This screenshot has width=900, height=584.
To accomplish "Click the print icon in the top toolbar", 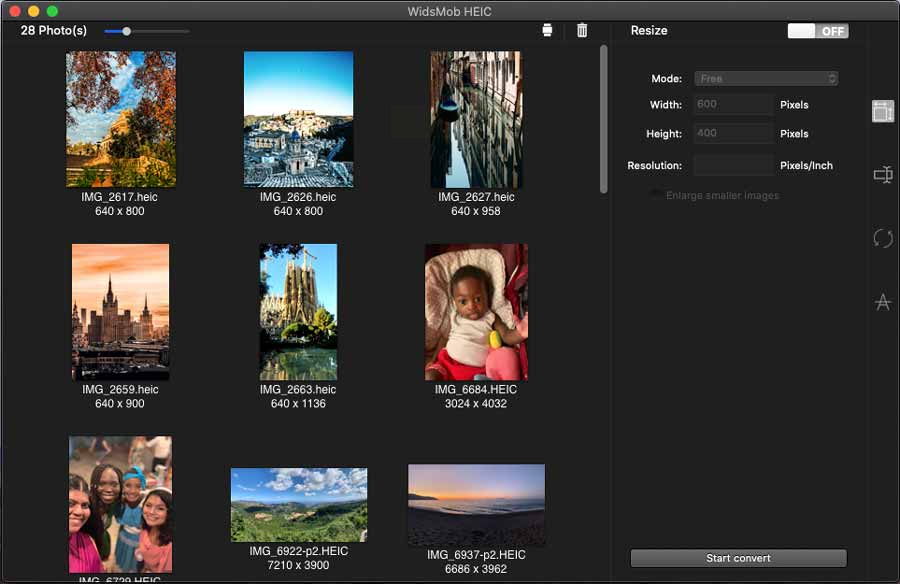I will (547, 30).
